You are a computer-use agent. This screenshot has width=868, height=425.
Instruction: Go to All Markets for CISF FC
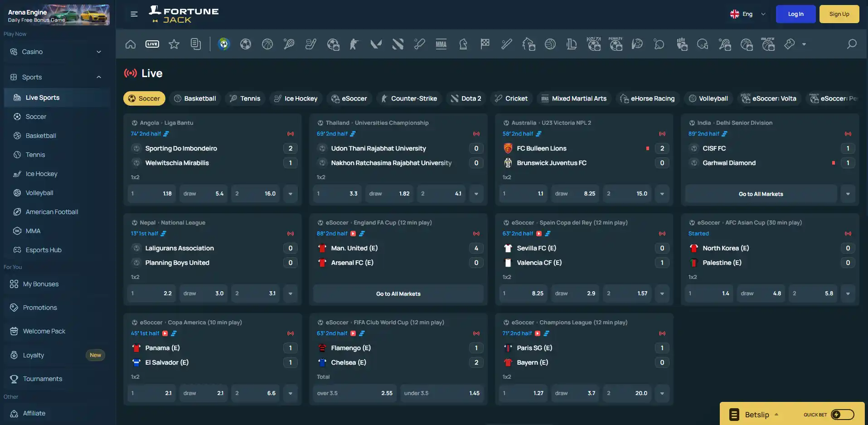tap(761, 194)
